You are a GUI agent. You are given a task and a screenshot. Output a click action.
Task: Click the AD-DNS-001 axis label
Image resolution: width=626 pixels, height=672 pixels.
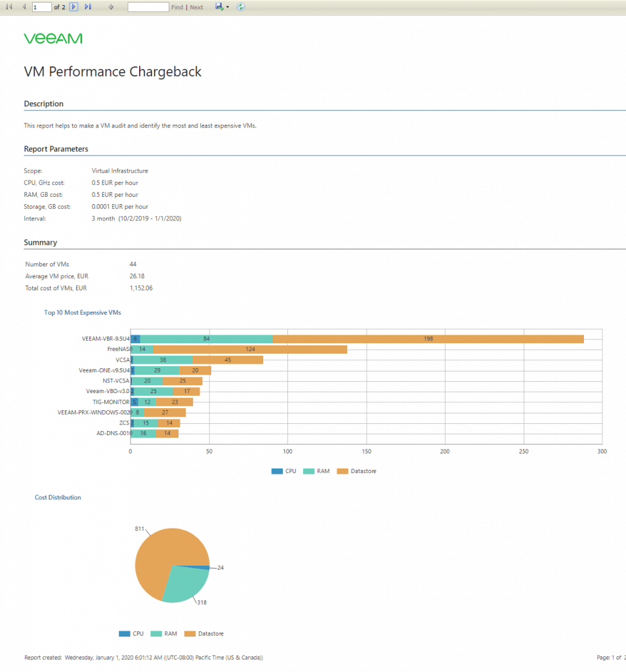tap(113, 434)
